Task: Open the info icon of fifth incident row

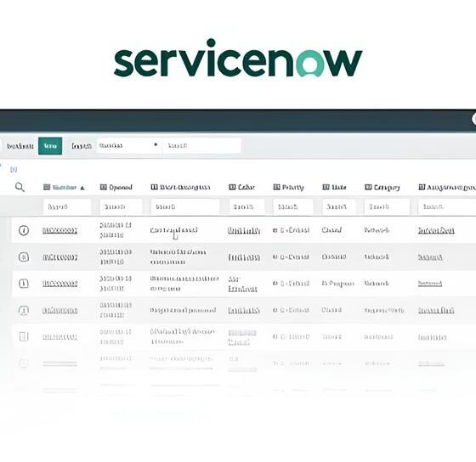Action: point(24,336)
